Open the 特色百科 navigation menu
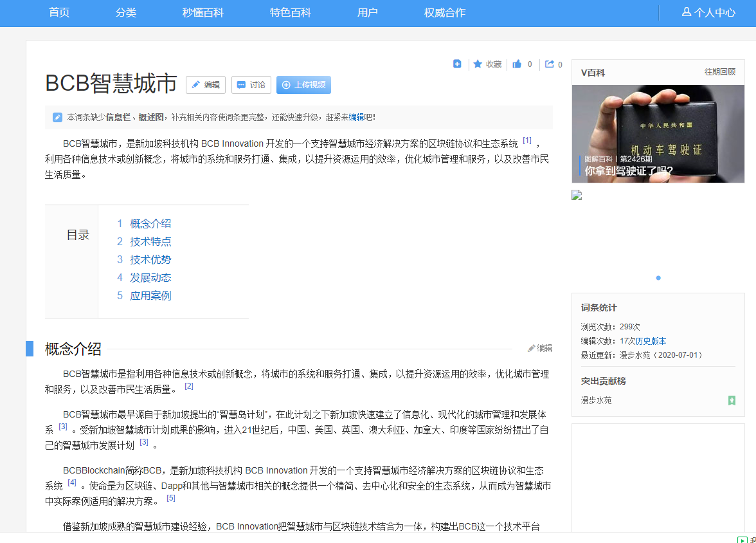 291,13
